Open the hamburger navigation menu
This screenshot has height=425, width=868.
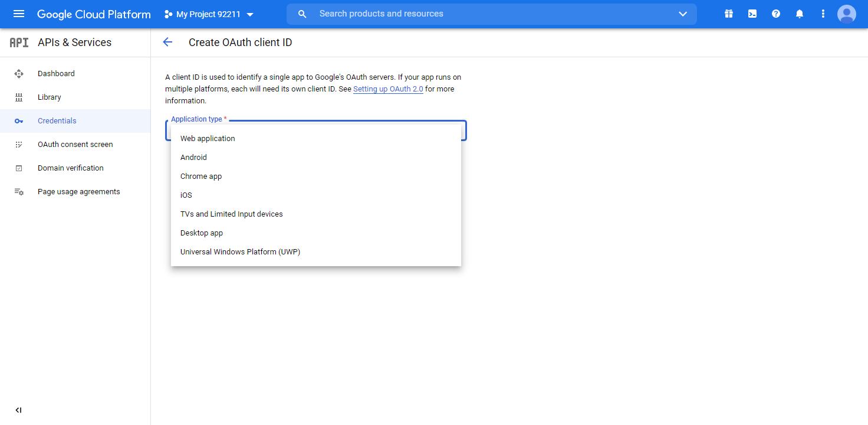pyautogui.click(x=19, y=14)
